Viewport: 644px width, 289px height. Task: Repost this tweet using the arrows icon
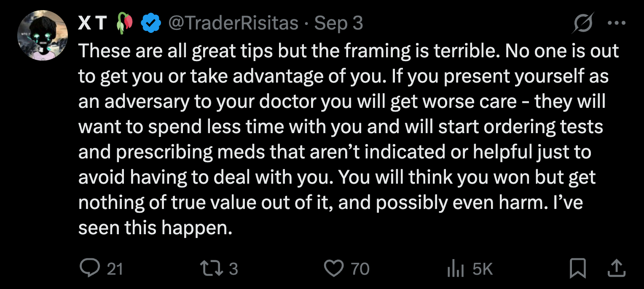click(211, 268)
